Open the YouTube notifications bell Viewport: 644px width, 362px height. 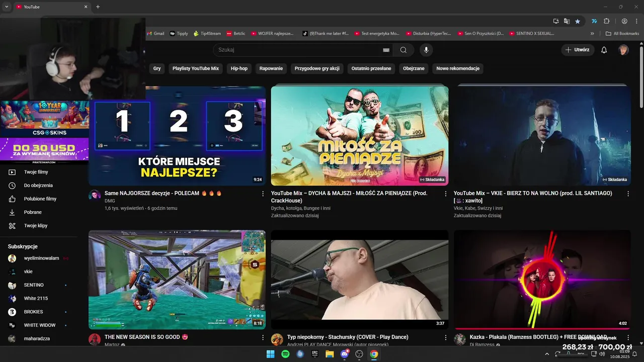(604, 50)
